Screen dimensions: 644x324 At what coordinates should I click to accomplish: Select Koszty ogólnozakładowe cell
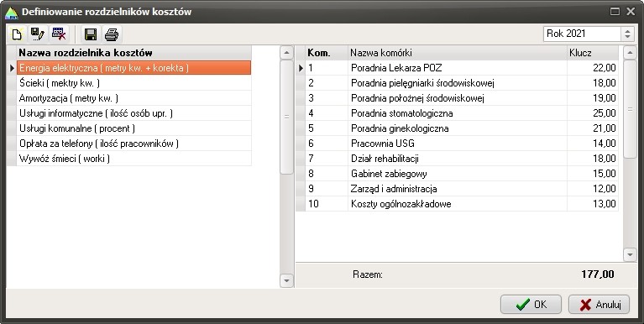[457, 204]
